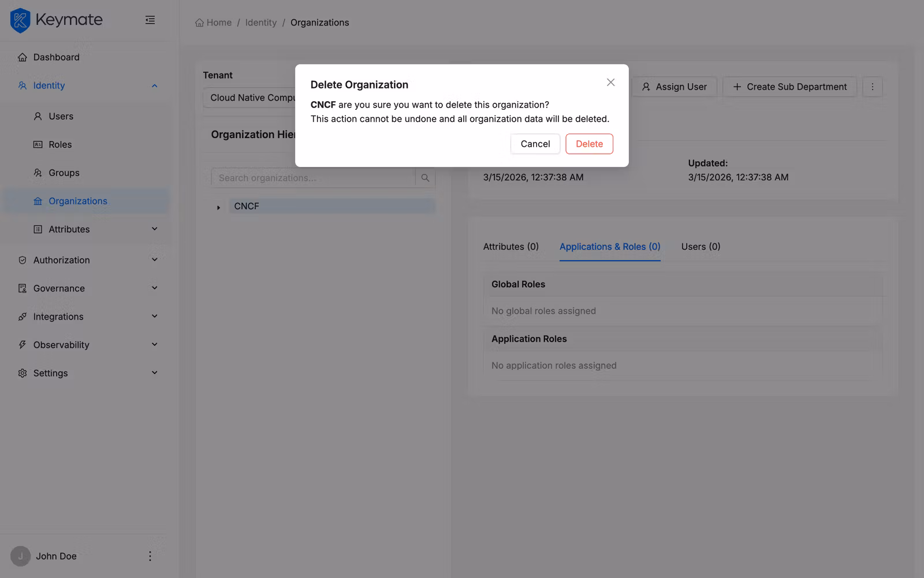This screenshot has height=578, width=924.
Task: Expand the CNCF organization node
Action: 218,206
